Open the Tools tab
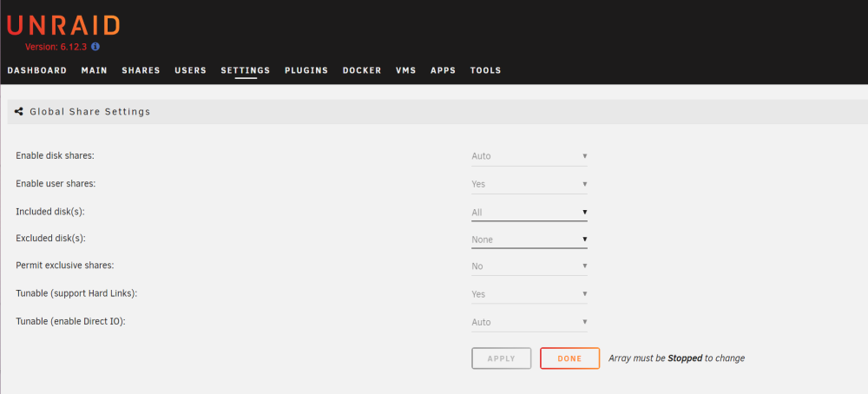 485,71
